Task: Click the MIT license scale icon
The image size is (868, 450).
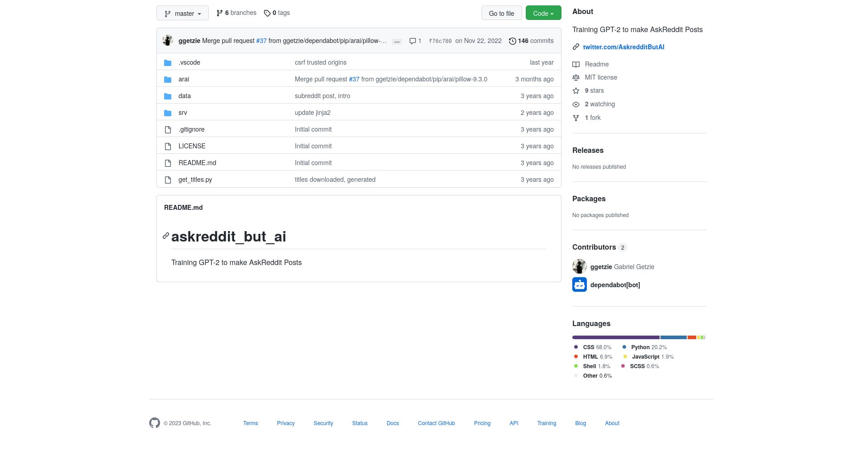Action: [576, 77]
